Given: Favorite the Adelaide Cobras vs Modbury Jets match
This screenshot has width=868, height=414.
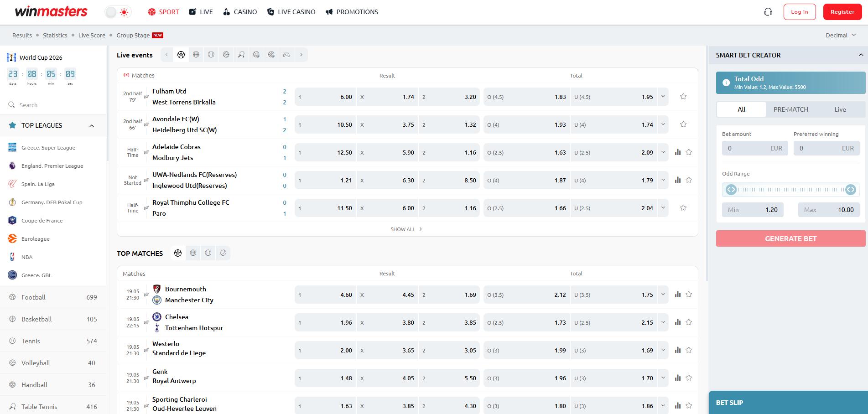Looking at the screenshot, I should [689, 152].
